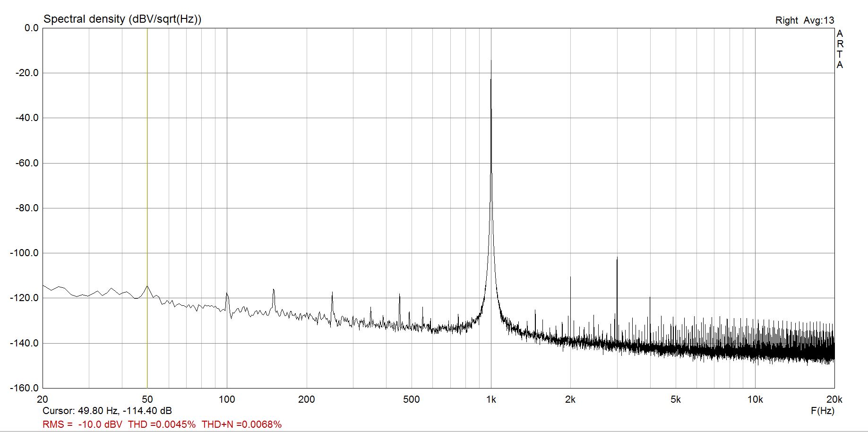Image resolution: width=868 pixels, height=432 pixels.
Task: Click the 'Right Avg:13' label
Action: click(805, 20)
